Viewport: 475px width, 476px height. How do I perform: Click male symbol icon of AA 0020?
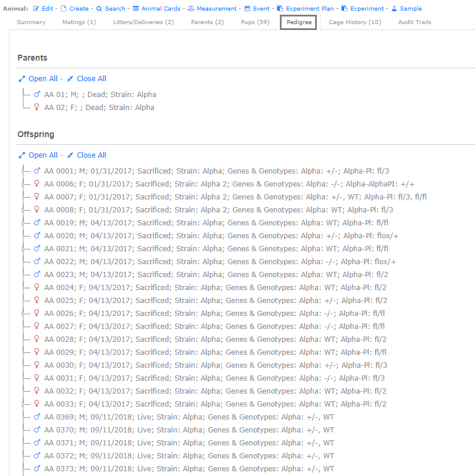coord(36,235)
